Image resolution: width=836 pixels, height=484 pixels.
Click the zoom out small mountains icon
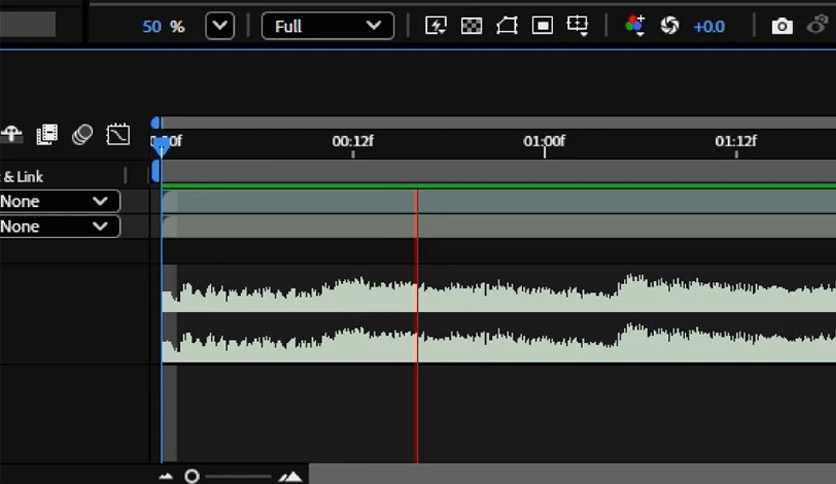pos(166,477)
